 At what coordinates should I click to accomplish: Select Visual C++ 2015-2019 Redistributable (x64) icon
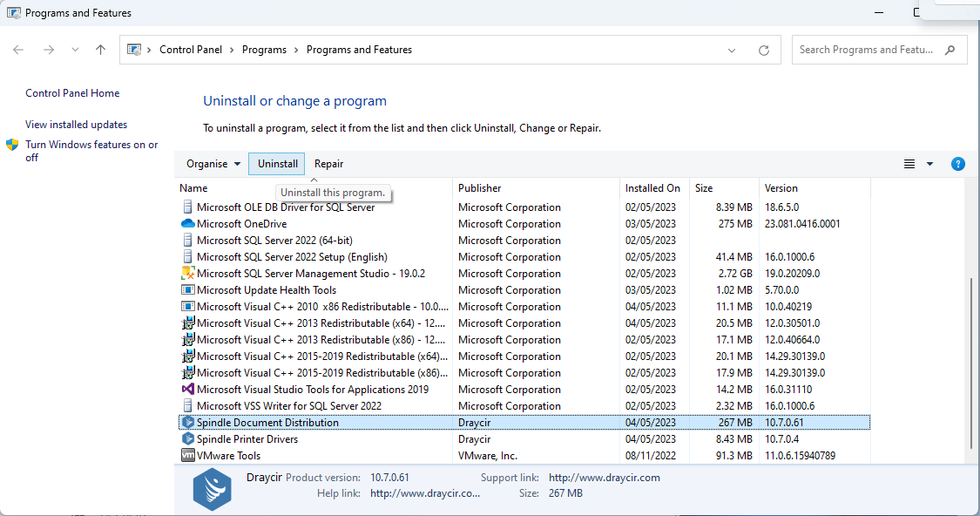coord(187,356)
